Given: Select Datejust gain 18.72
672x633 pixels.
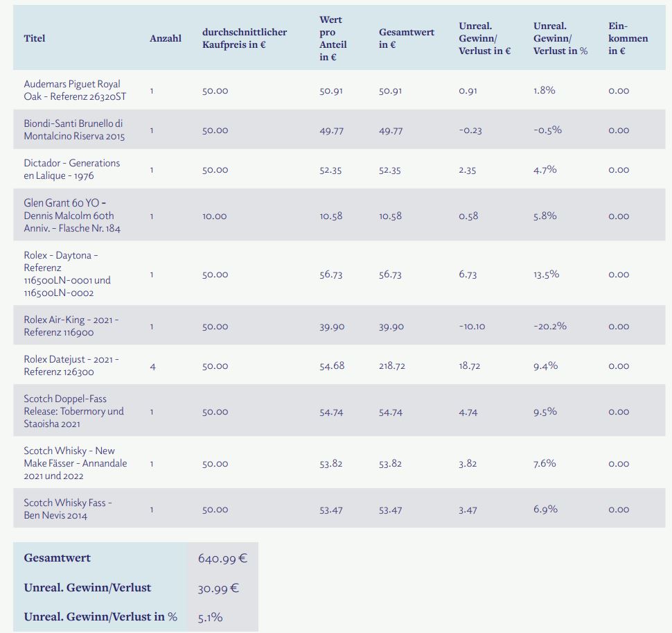Looking at the screenshot, I should coord(469,366).
